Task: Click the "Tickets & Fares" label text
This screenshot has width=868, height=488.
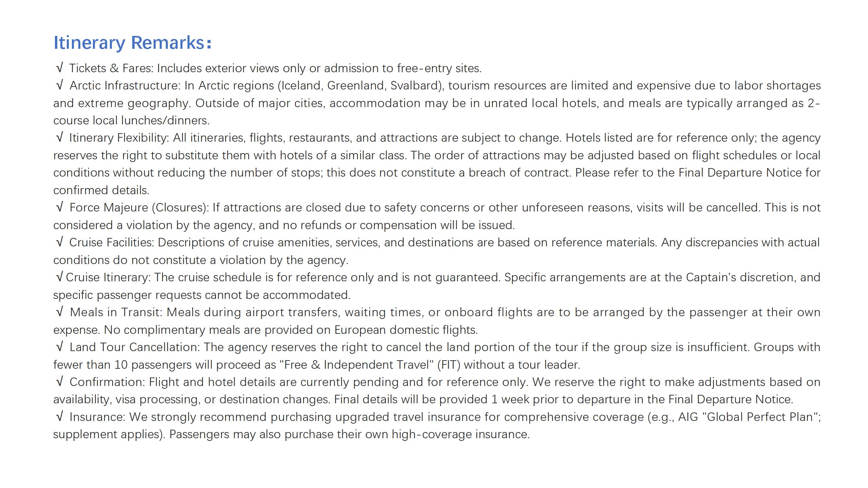Action: tap(111, 68)
